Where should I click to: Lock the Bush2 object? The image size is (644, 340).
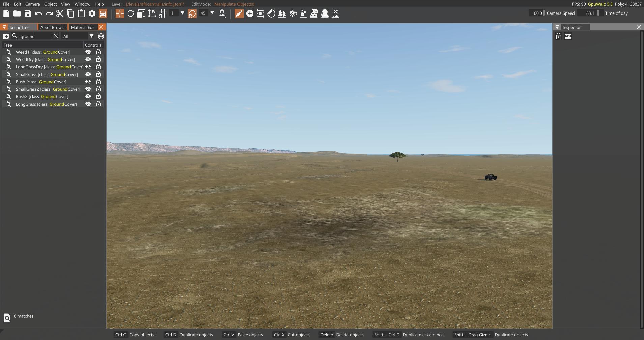[x=98, y=96]
